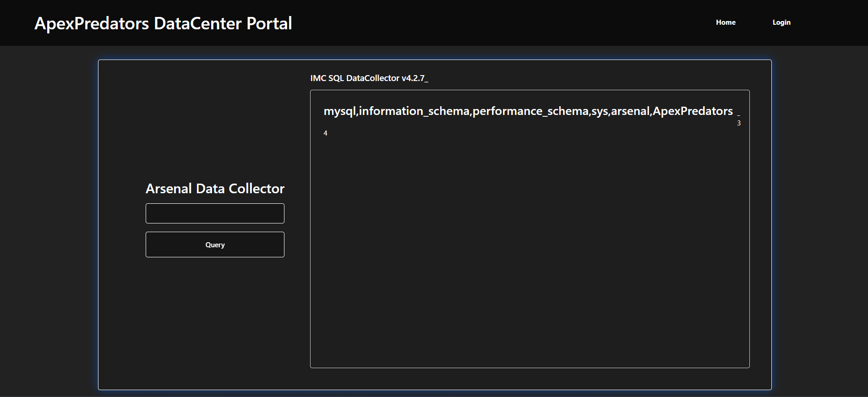Click the word mysql in the output
This screenshot has width=868, height=397.
(x=339, y=111)
